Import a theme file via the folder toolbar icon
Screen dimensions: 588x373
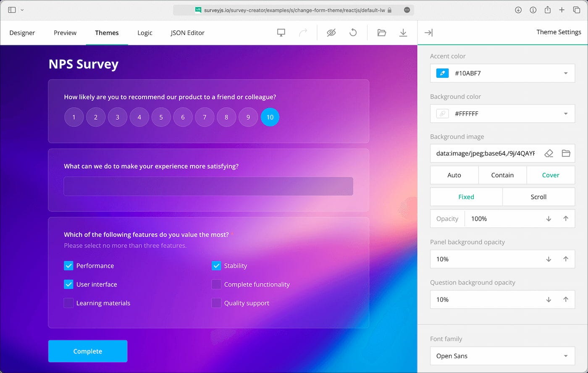(382, 32)
